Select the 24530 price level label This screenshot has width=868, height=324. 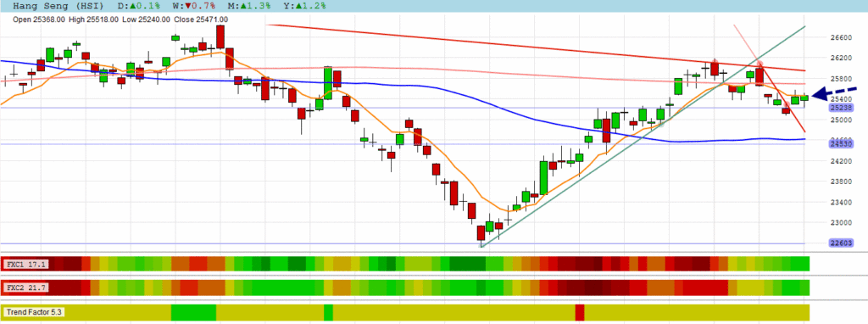tap(842, 144)
